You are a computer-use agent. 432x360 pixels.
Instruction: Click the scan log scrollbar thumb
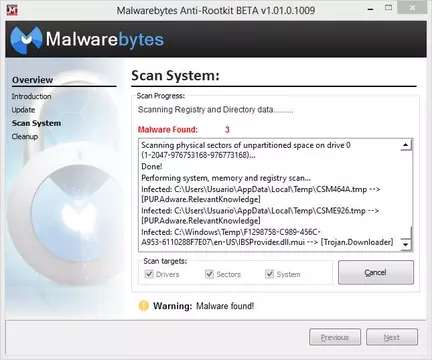406,232
